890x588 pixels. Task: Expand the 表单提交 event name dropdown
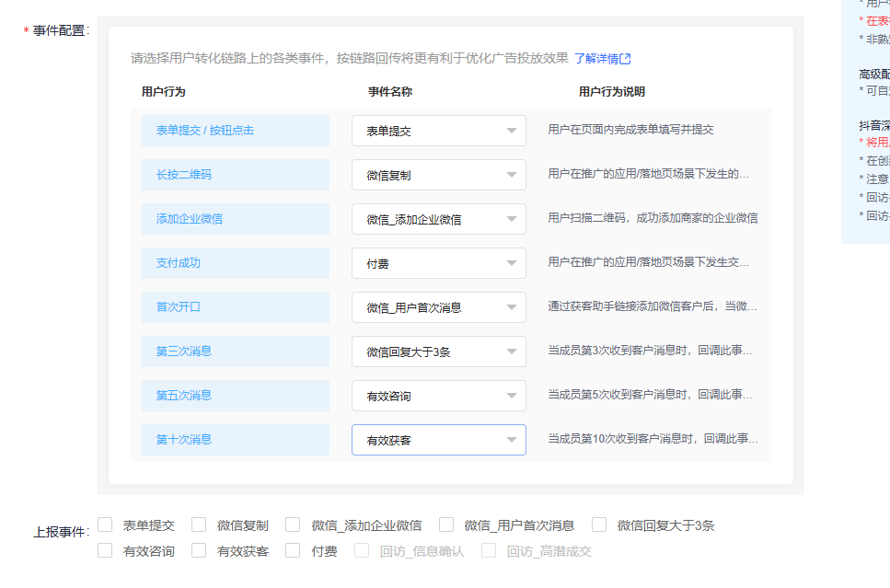tap(438, 131)
